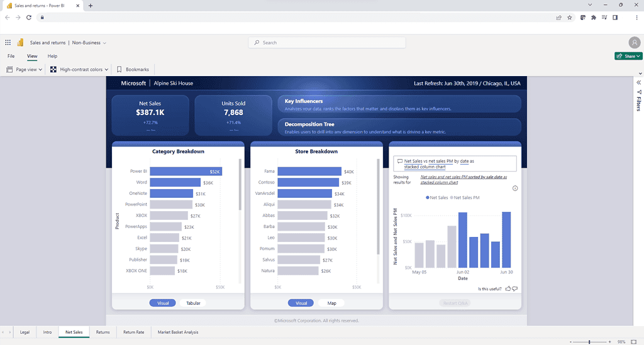Select Visual toggle in Category Breakdown
The width and height of the screenshot is (644, 345).
(163, 303)
